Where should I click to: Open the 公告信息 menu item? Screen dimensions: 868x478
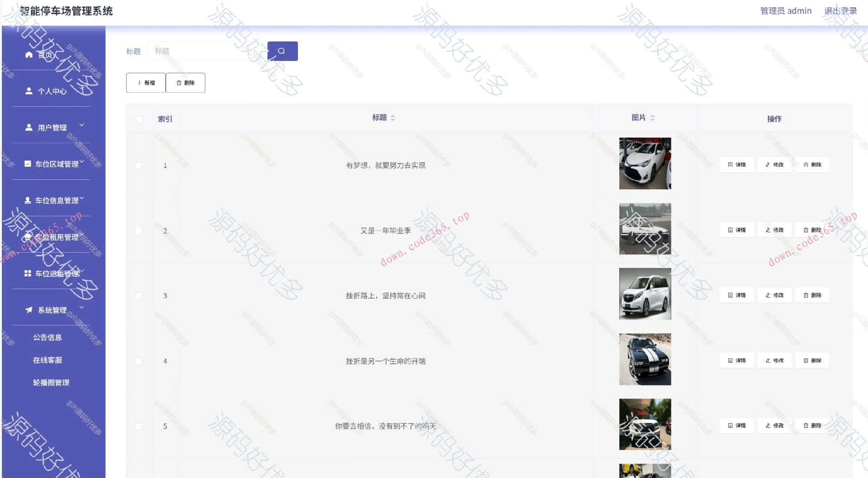[x=47, y=337]
